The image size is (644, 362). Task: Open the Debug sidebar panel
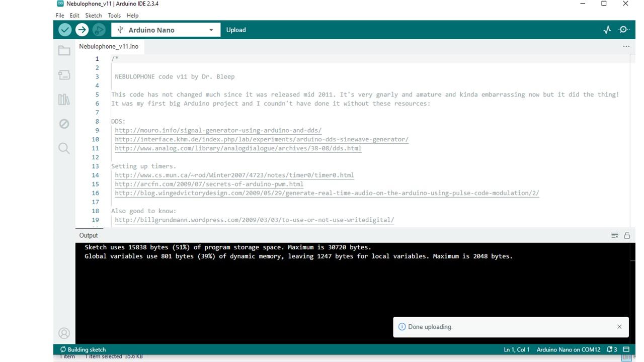pos(64,124)
